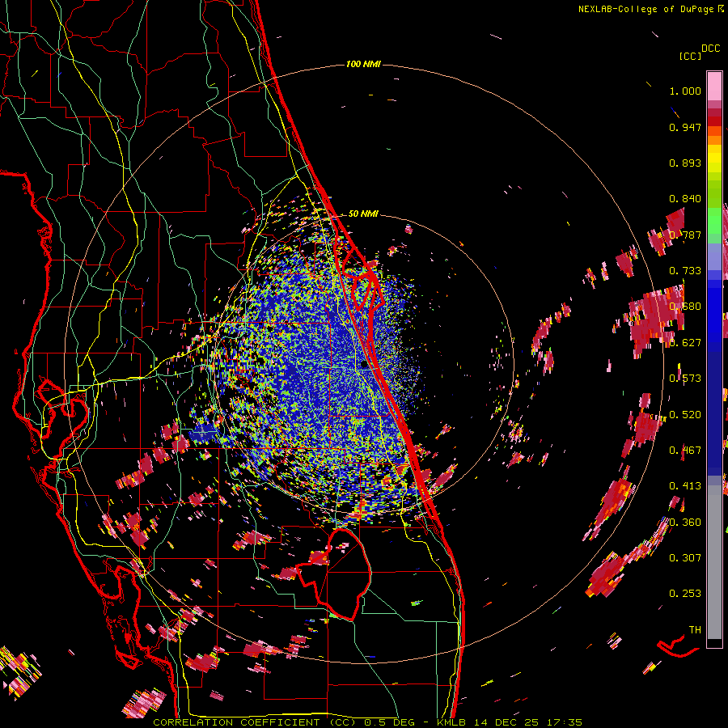
Task: Click the black radar site dot at center
Action: [365, 365]
